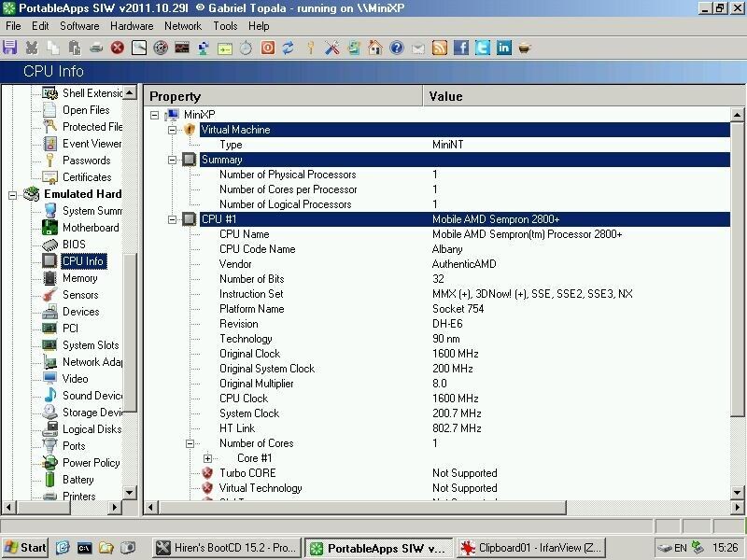Click the key toolbar icon

[x=311, y=48]
